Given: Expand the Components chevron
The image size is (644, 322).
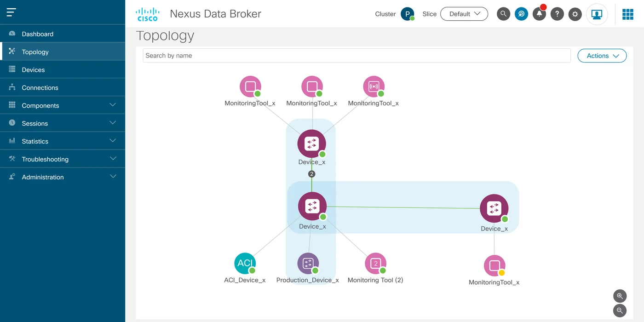Looking at the screenshot, I should [x=113, y=105].
